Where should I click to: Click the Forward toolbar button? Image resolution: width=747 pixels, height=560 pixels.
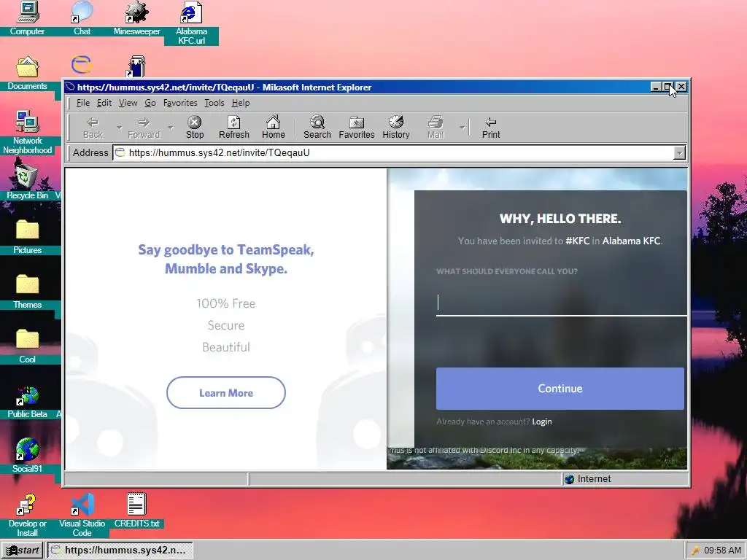click(144, 128)
